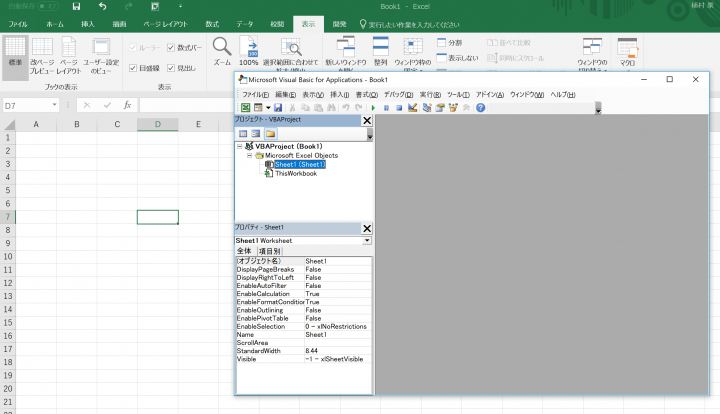Close the project explorer pane
720x414 pixels.
click(x=367, y=120)
